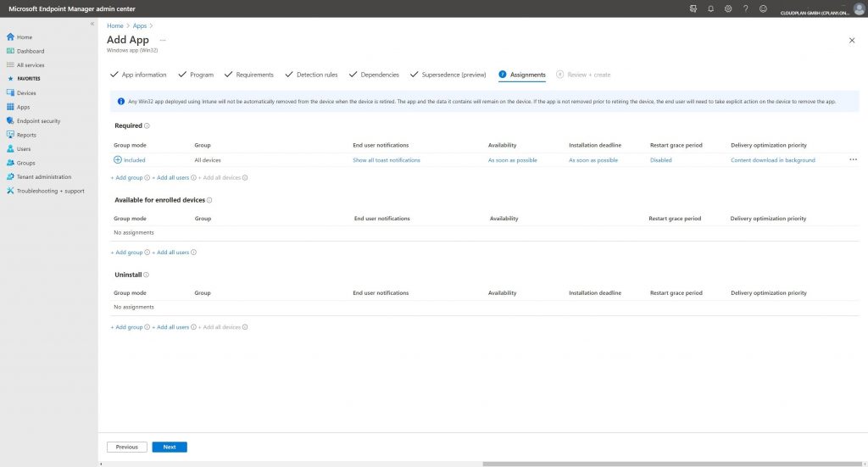Viewport: 868px width, 467px height.
Task: Click the Previous button
Action: (127, 447)
